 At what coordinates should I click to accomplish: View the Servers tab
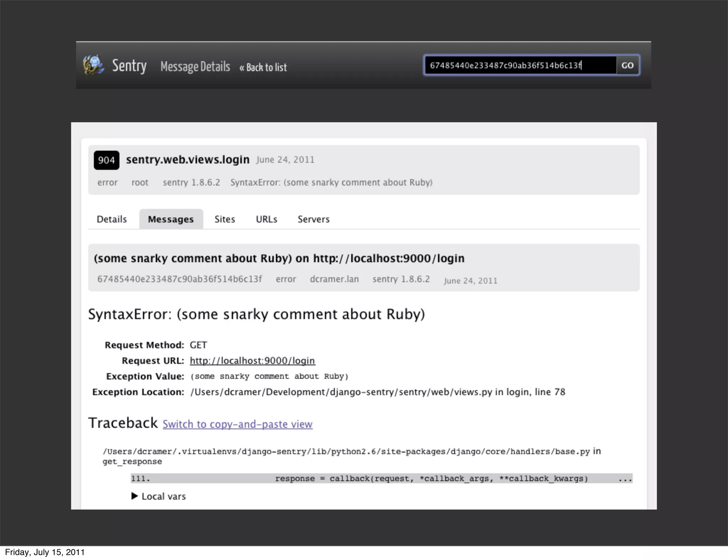(314, 219)
